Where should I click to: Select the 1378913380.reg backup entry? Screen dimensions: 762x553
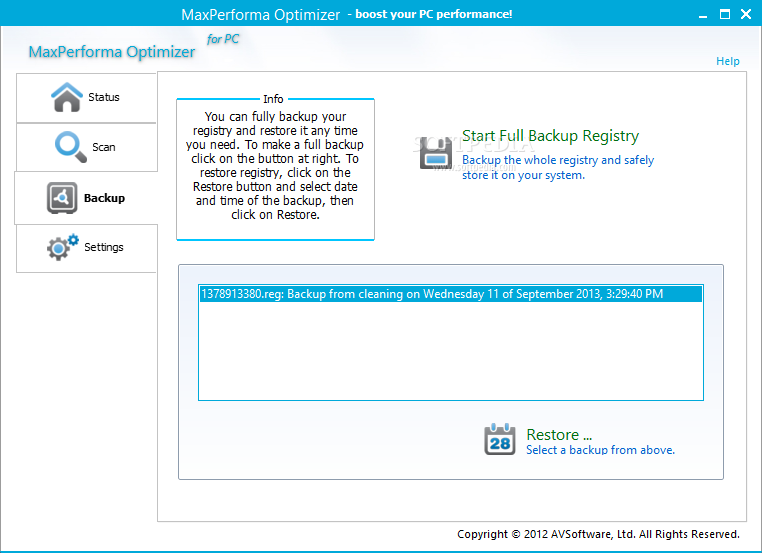(x=450, y=294)
